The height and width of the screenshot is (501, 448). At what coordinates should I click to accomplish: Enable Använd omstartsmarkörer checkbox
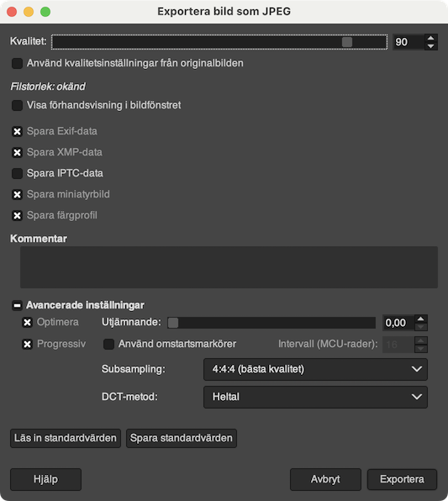coord(108,344)
